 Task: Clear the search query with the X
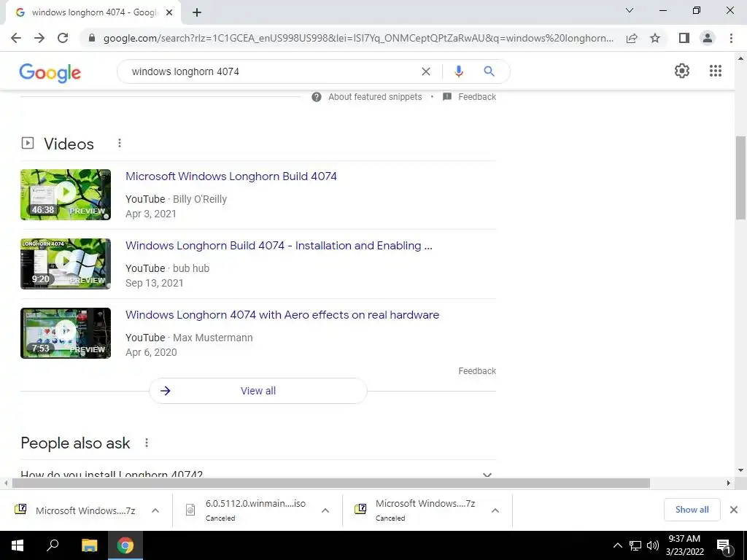426,71
